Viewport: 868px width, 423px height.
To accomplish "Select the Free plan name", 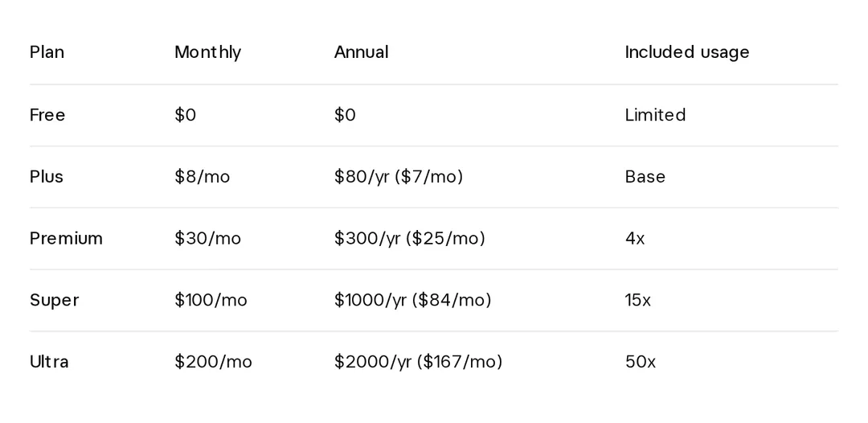I will (47, 115).
